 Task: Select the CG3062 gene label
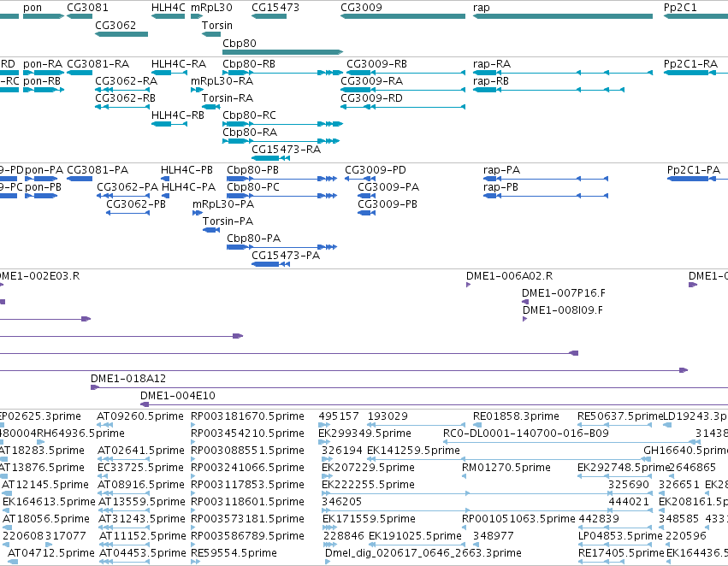pos(115,25)
